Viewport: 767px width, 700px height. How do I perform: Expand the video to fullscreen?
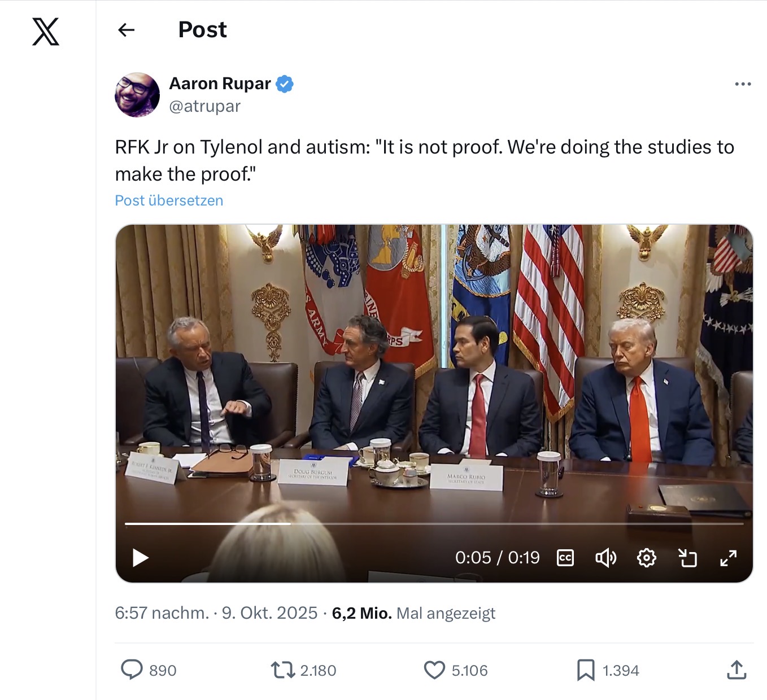[x=729, y=558]
